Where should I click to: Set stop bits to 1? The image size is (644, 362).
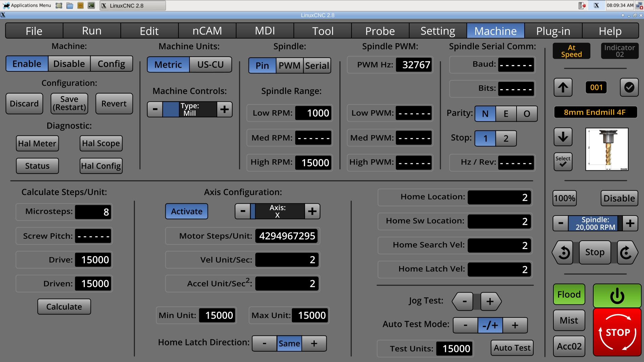tap(485, 138)
